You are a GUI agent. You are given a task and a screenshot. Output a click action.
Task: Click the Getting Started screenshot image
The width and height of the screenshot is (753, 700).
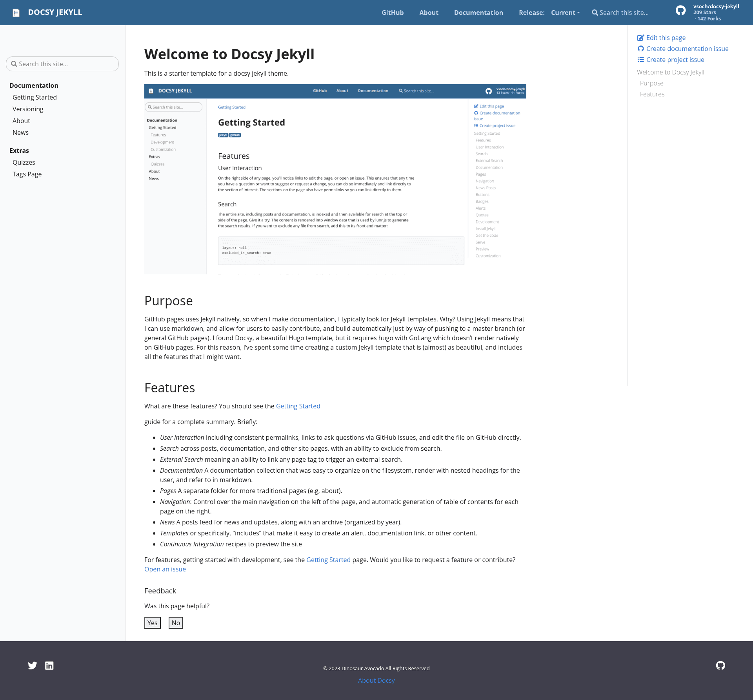coord(335,179)
